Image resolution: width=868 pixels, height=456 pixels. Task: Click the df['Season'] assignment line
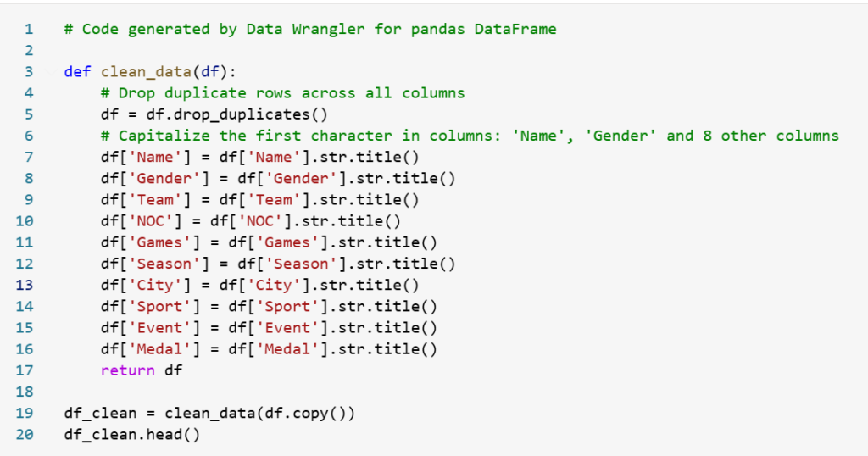pos(278,264)
